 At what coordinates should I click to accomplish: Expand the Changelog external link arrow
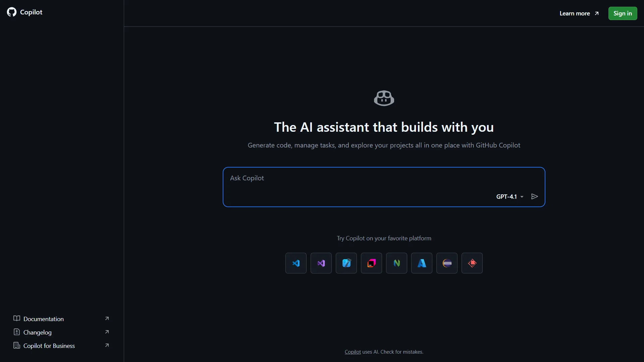[107, 332]
